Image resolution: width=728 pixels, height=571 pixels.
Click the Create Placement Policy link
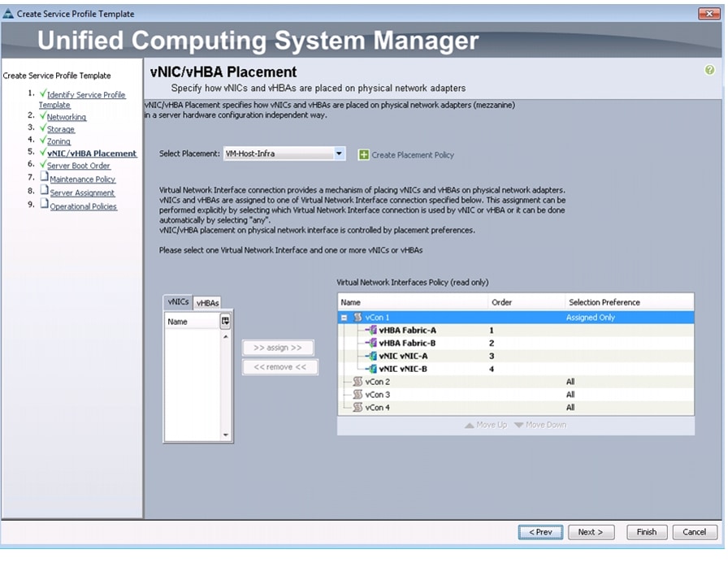[413, 155]
